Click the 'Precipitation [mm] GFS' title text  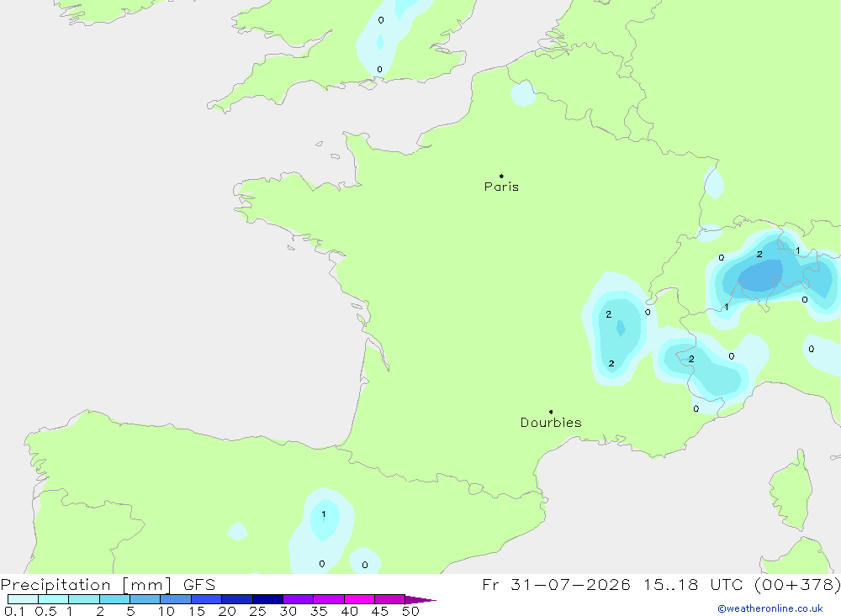click(x=108, y=584)
